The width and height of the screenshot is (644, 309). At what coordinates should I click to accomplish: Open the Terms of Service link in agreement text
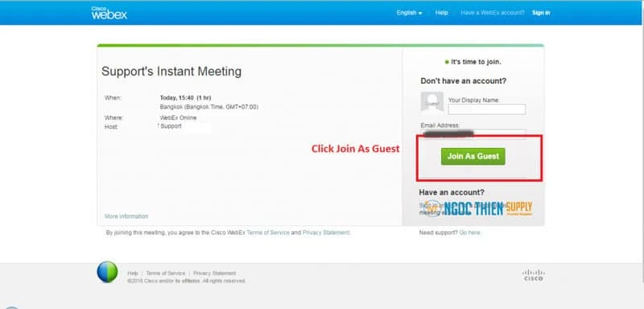(268, 233)
